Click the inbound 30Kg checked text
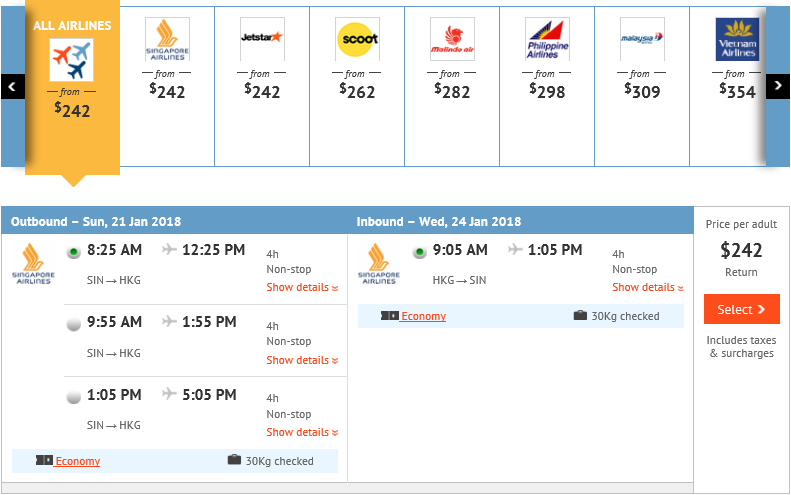The height and width of the screenshot is (495, 791). click(x=625, y=316)
